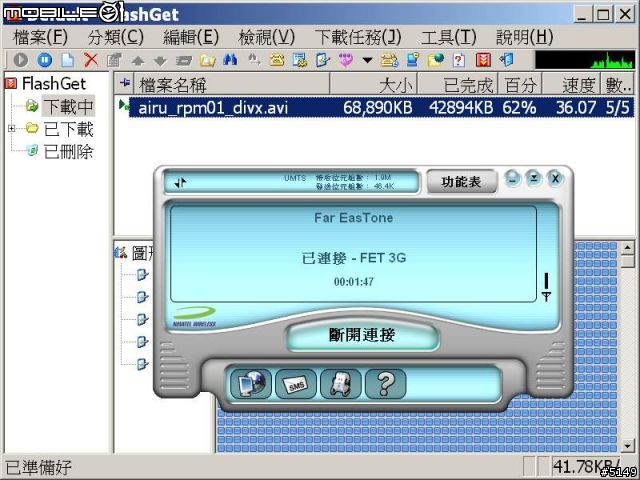
Task: Open the 編輯(E) menu
Action: point(191,38)
